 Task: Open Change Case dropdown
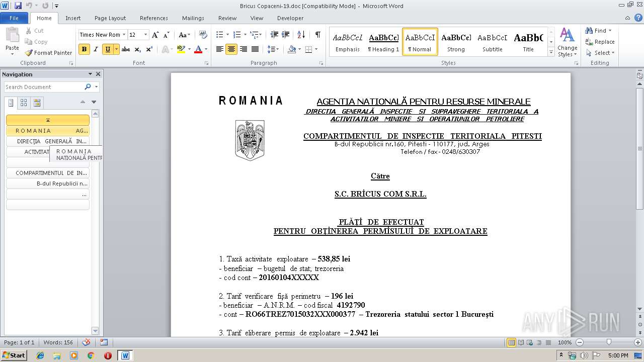[x=184, y=35]
